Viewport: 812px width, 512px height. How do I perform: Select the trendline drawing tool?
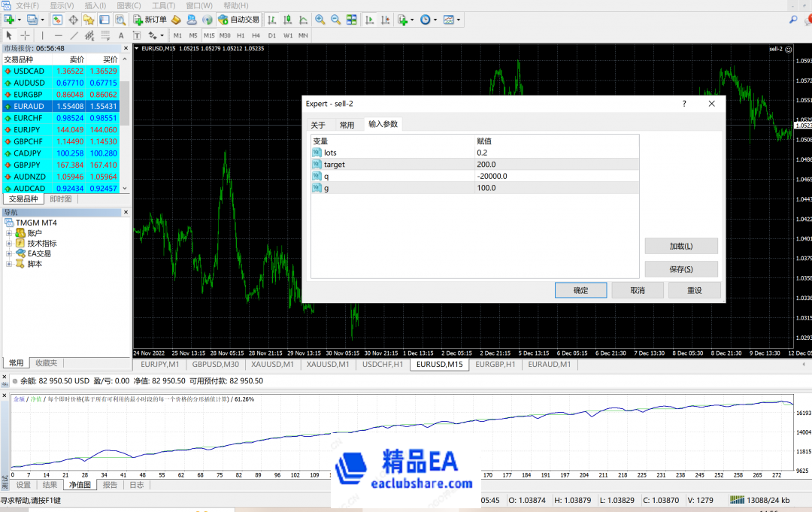coord(74,35)
